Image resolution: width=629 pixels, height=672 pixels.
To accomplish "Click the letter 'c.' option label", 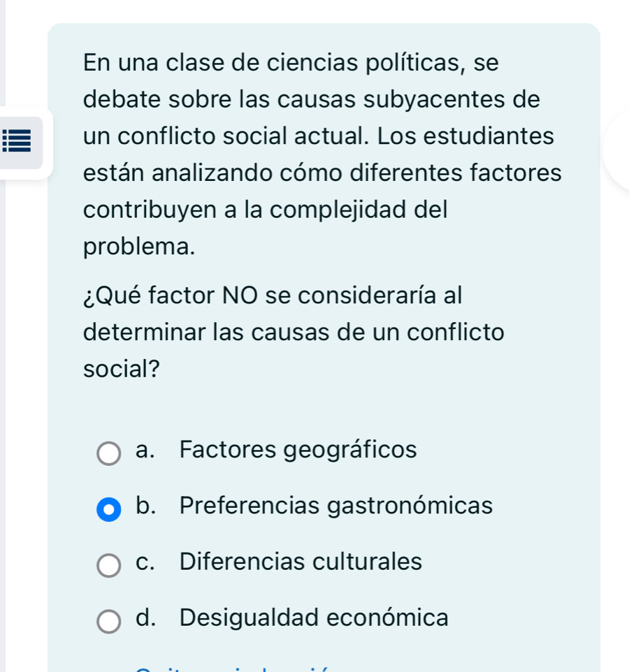I will 146,562.
